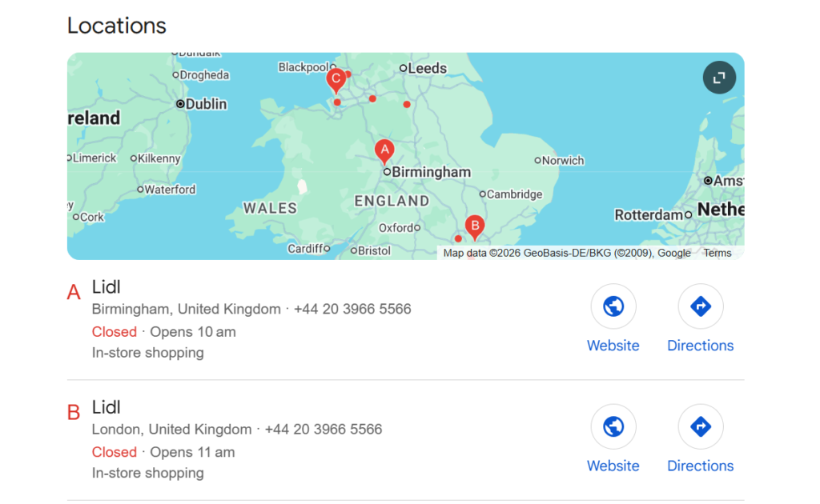Screen dimensions: 820x504
Task: Click the red letter A beside first listing
Action: click(x=74, y=293)
